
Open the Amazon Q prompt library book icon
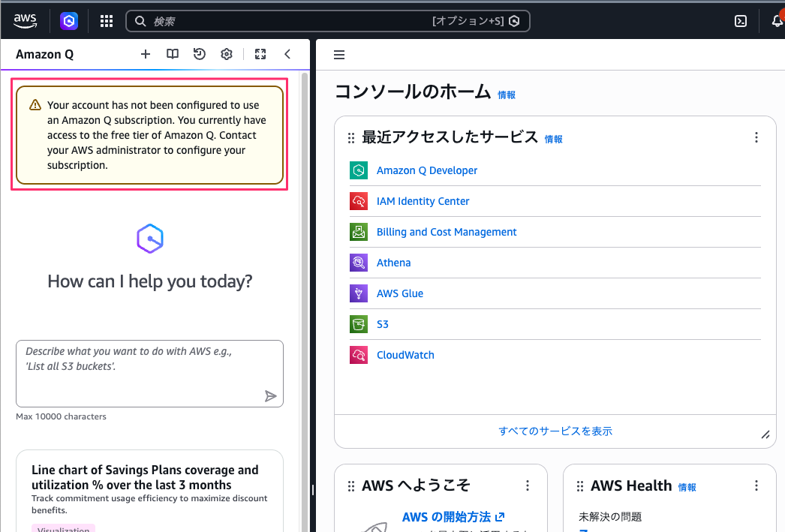pyautogui.click(x=173, y=54)
